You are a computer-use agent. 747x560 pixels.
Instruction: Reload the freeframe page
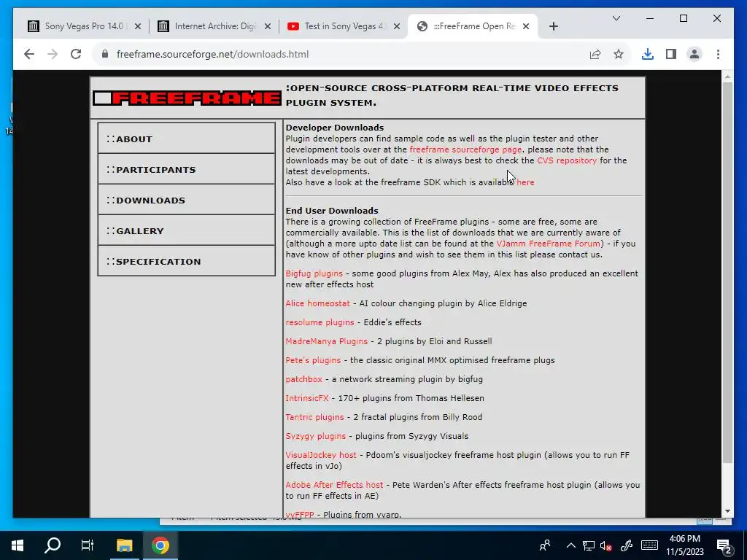pos(76,54)
